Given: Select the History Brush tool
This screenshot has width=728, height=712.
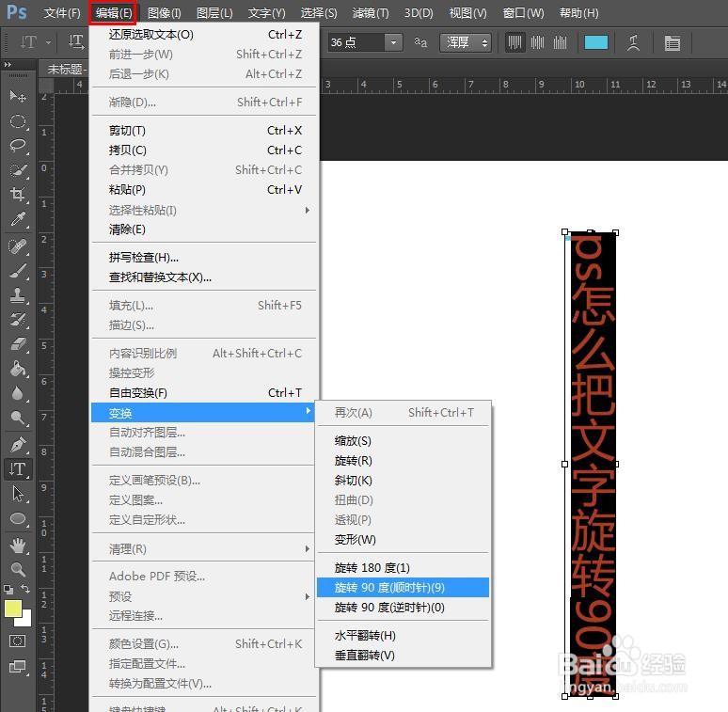Looking at the screenshot, I should [x=18, y=320].
